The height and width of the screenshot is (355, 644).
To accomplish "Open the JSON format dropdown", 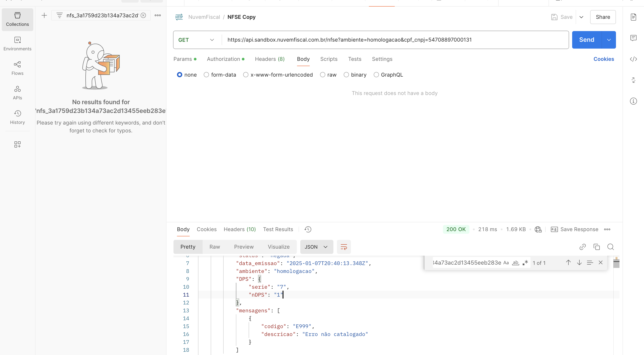I will 317,247.
